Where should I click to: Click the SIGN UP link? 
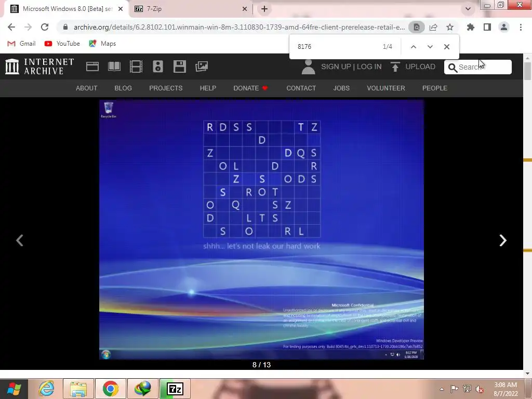(x=336, y=66)
